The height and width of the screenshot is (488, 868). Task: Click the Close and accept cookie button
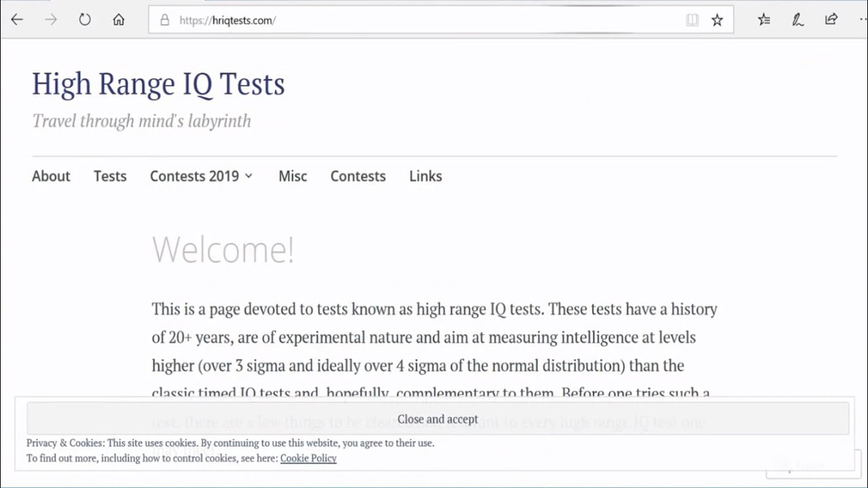437,419
